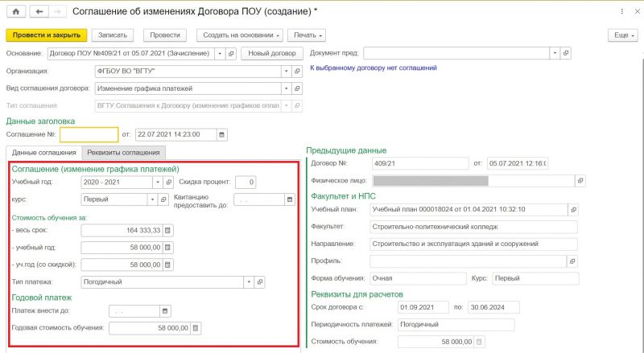
Task: Expand the Основание dropdown list
Action: point(220,53)
